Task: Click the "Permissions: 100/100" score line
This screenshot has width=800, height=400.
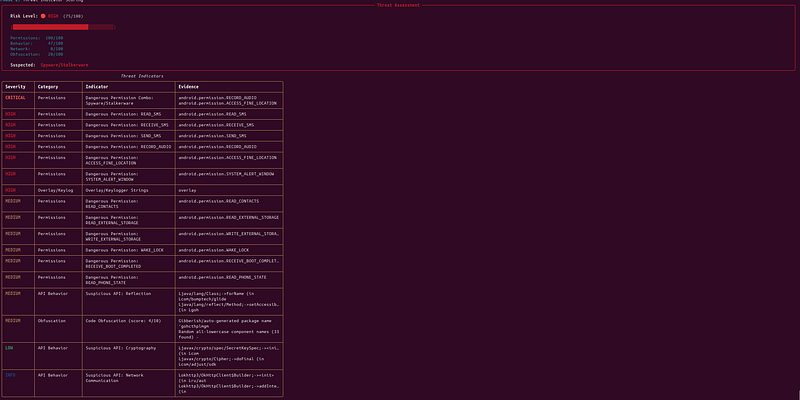Action: point(37,38)
